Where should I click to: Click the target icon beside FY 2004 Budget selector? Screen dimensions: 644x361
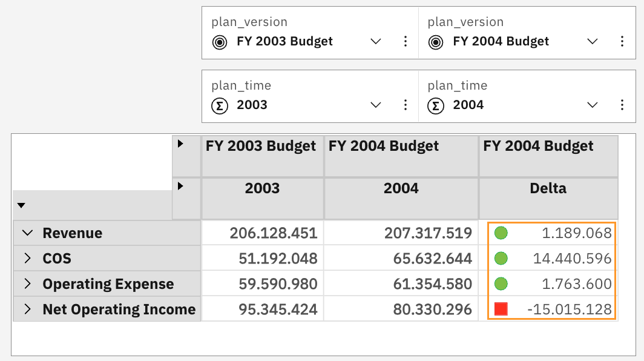435,42
